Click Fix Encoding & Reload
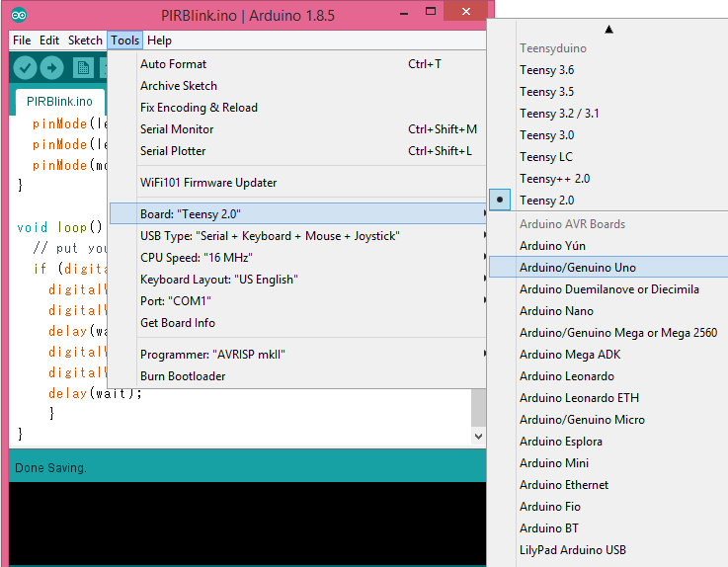The height and width of the screenshot is (567, 728). point(297,108)
